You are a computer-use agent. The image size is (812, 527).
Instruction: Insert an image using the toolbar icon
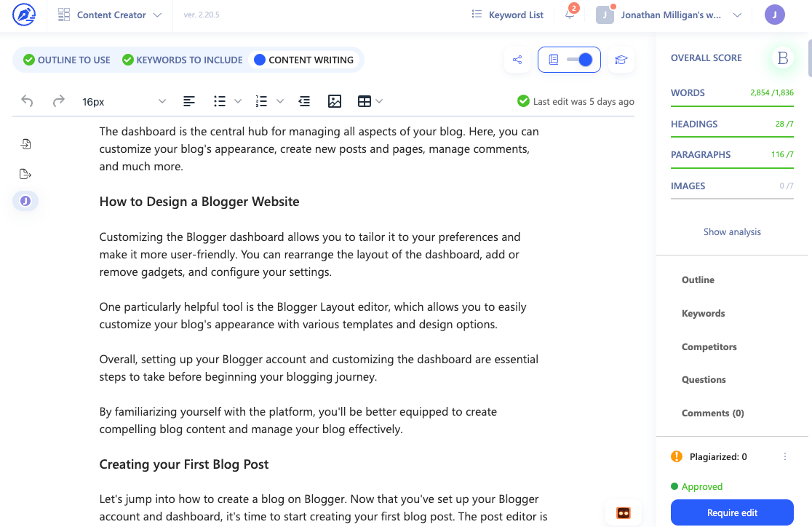click(x=335, y=101)
